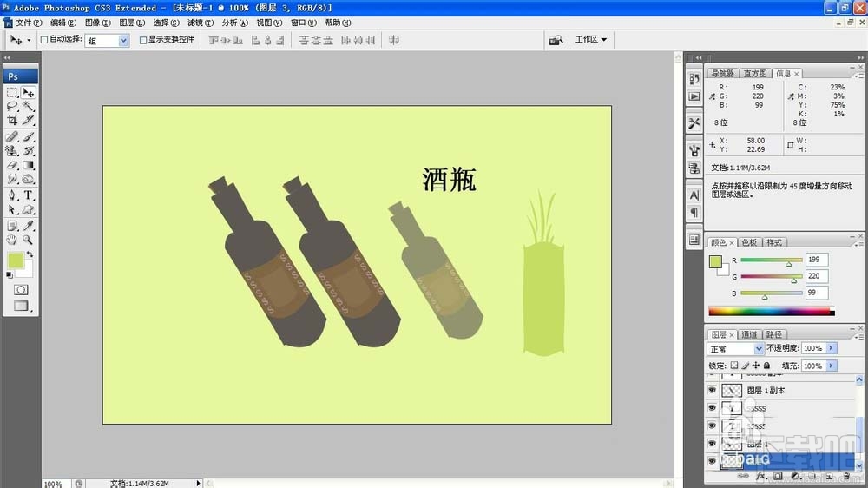Enable the 显示变换控件 checkbox
This screenshot has height=488, width=868.
143,40
